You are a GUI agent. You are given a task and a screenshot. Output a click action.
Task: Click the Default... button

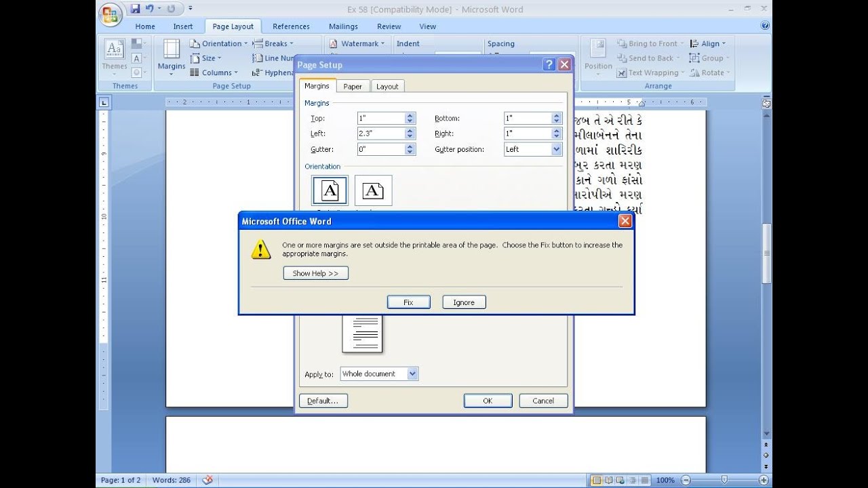323,401
